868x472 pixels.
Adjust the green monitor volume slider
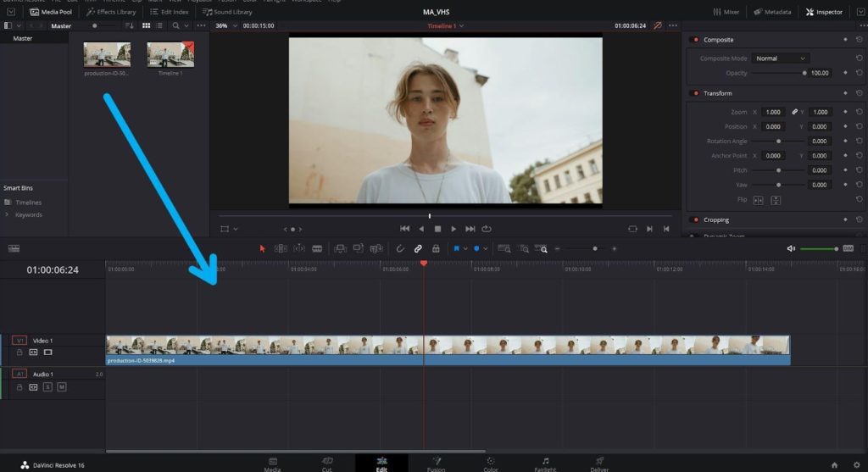tap(819, 249)
